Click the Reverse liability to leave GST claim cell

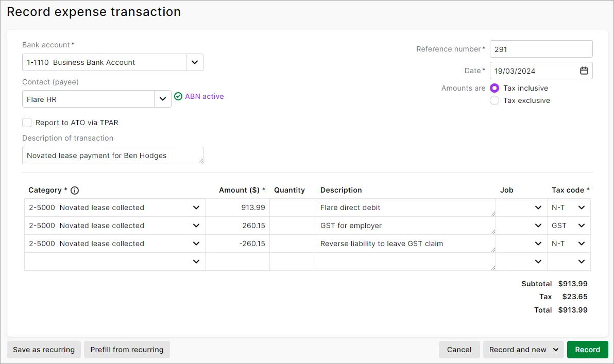tap(406, 244)
